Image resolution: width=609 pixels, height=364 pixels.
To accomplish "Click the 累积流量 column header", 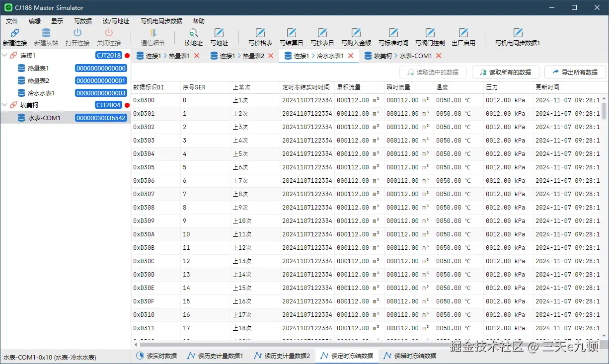I will (359, 87).
